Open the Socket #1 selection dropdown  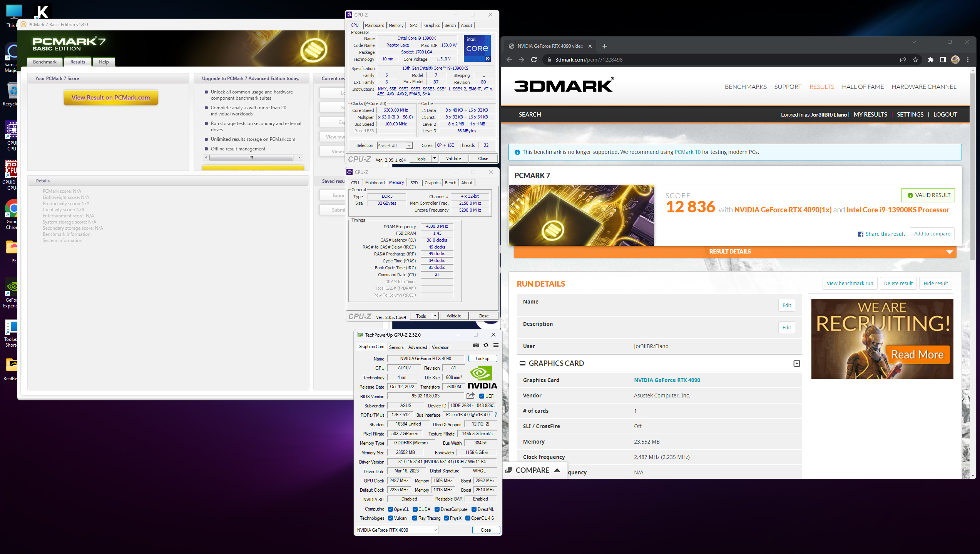click(395, 145)
